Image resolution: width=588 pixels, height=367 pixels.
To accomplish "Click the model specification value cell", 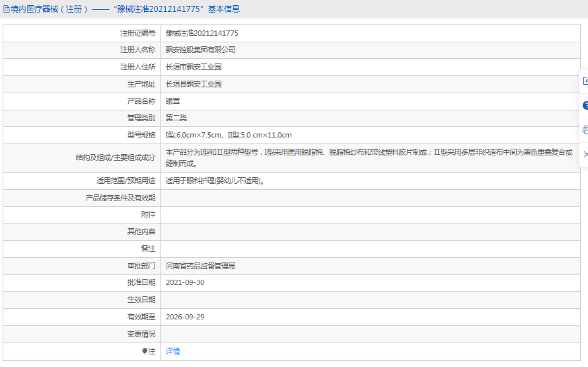I will pos(228,135).
